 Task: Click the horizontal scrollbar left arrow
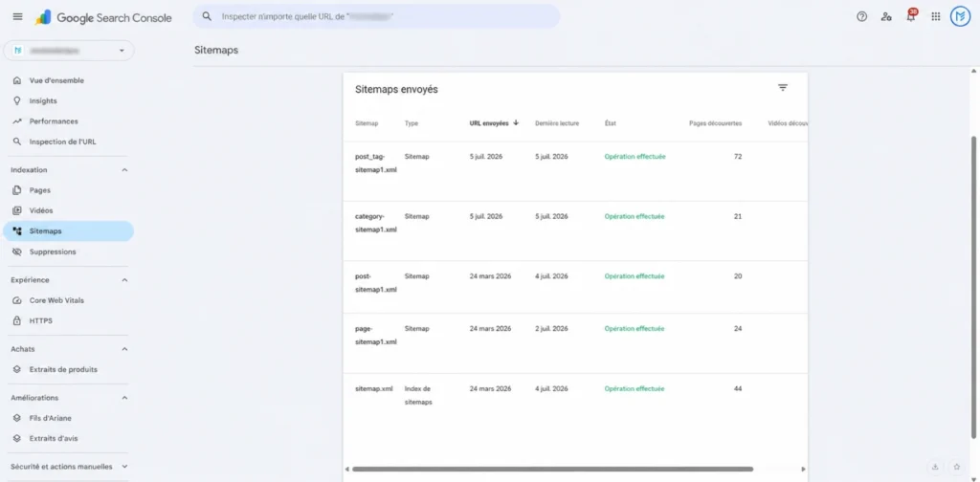coord(346,469)
